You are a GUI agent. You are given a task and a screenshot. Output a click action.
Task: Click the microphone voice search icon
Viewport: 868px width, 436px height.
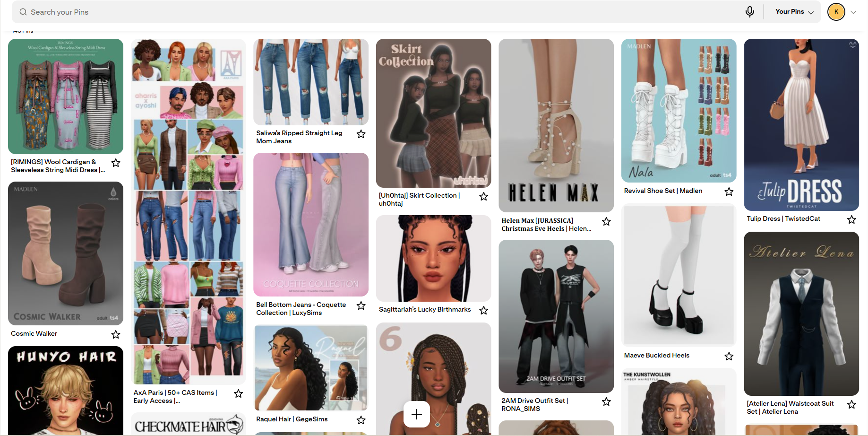750,12
